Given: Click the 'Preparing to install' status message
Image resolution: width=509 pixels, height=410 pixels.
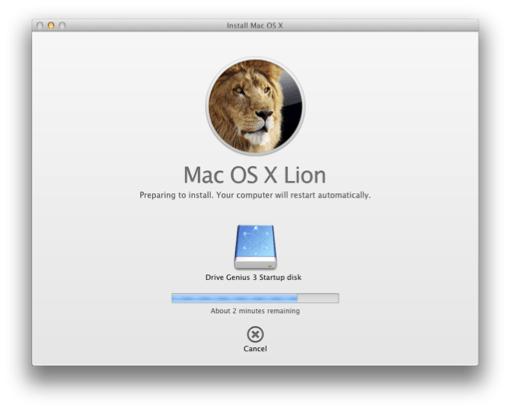Looking at the screenshot, I should 255,195.
